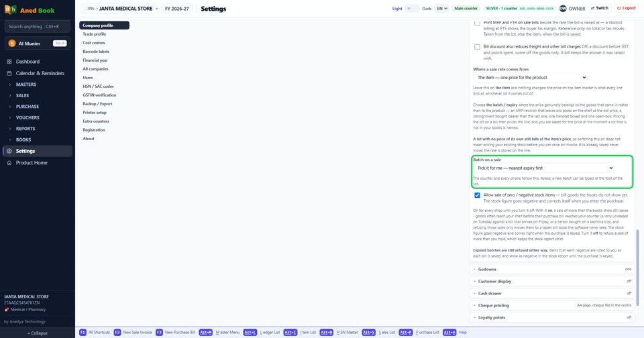Uncheck Allow sale of zero / negative stock
The image size is (644, 338).
(477, 195)
